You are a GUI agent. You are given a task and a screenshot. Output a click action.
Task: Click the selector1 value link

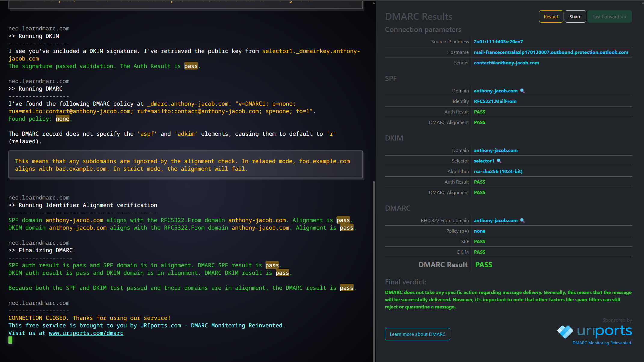tap(484, 161)
